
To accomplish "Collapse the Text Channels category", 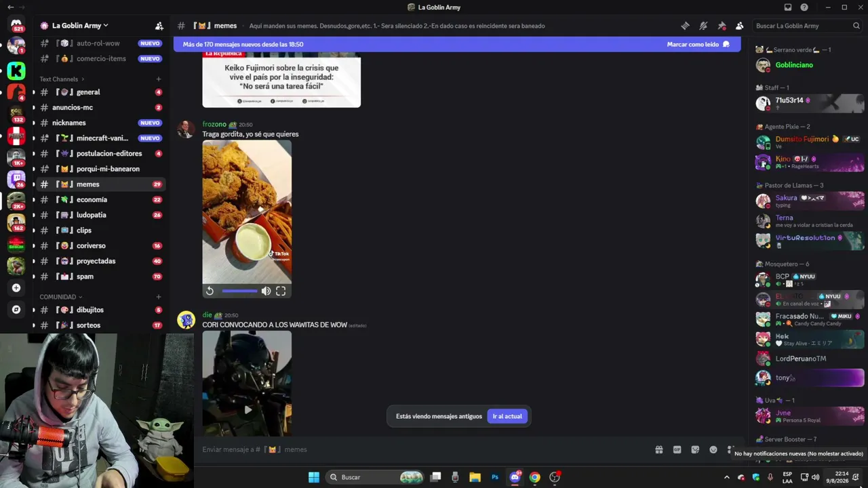I will (62, 79).
